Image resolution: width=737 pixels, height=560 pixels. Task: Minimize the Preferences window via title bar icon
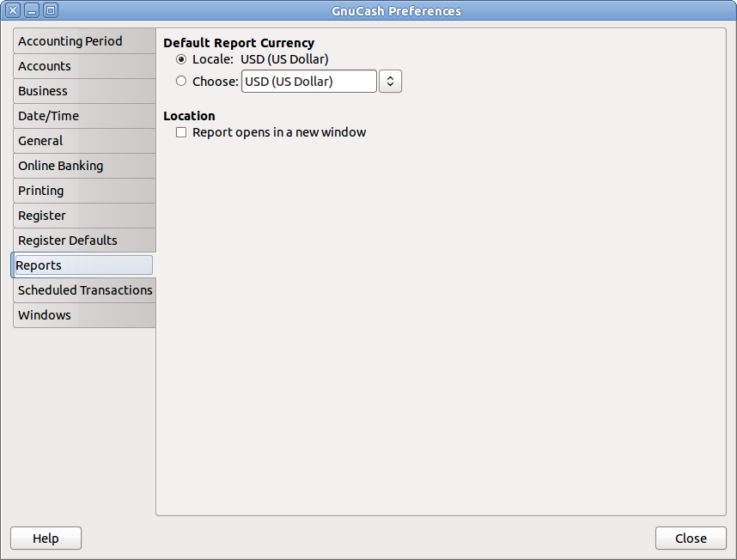32,10
